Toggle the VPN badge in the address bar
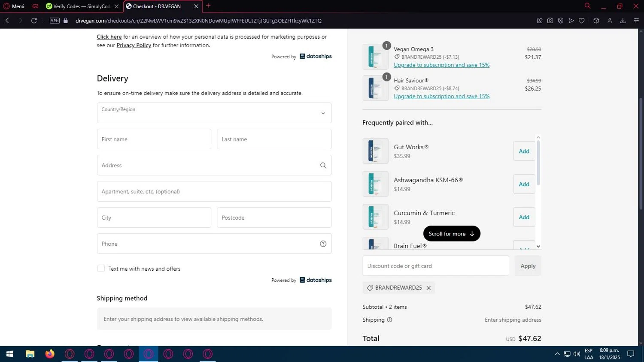The width and height of the screenshot is (644, 362). point(55,21)
